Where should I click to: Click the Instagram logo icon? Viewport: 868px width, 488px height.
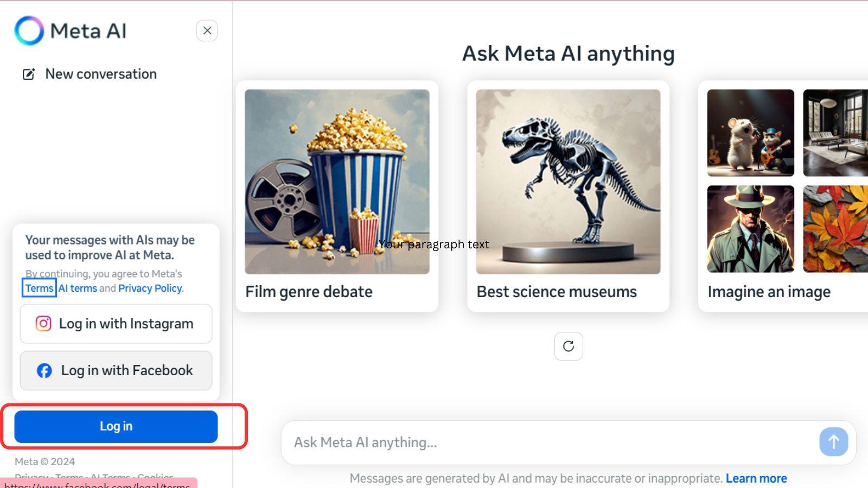[x=43, y=324]
